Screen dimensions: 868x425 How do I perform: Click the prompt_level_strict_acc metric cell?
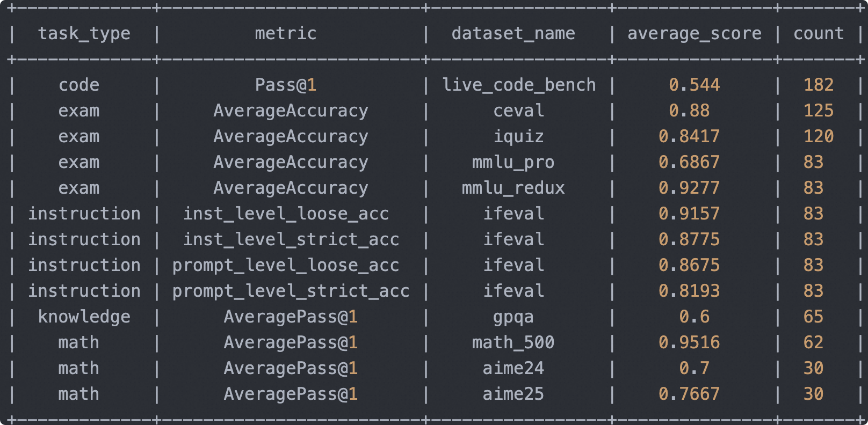coord(291,291)
